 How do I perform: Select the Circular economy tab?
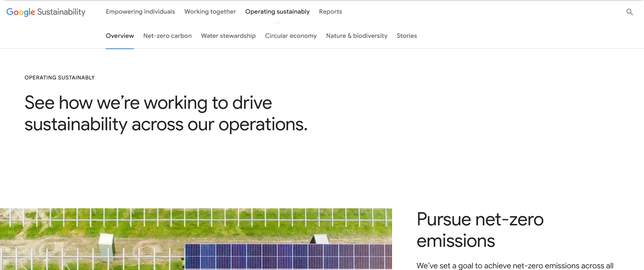click(290, 36)
